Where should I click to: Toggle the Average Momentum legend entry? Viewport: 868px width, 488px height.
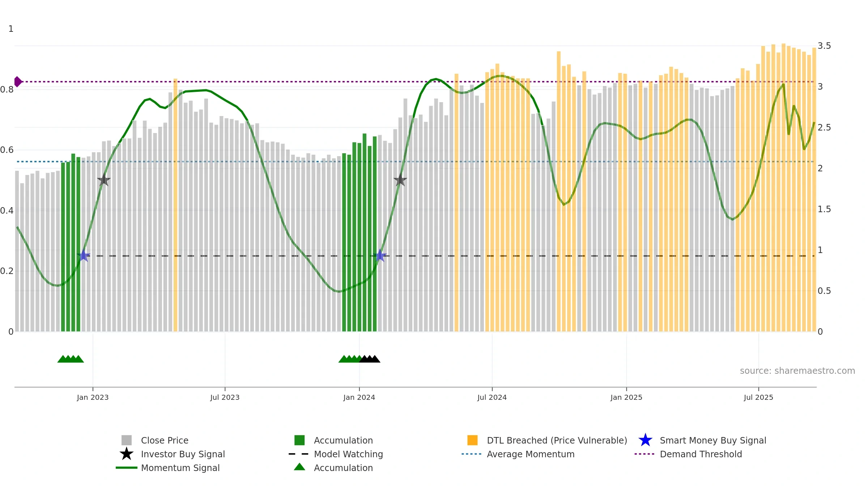[x=518, y=454]
